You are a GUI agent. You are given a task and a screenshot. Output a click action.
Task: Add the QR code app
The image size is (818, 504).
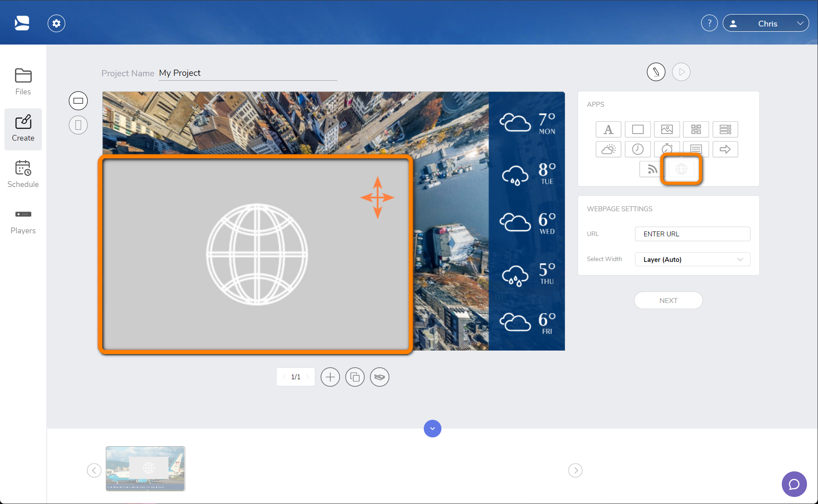pos(696,130)
